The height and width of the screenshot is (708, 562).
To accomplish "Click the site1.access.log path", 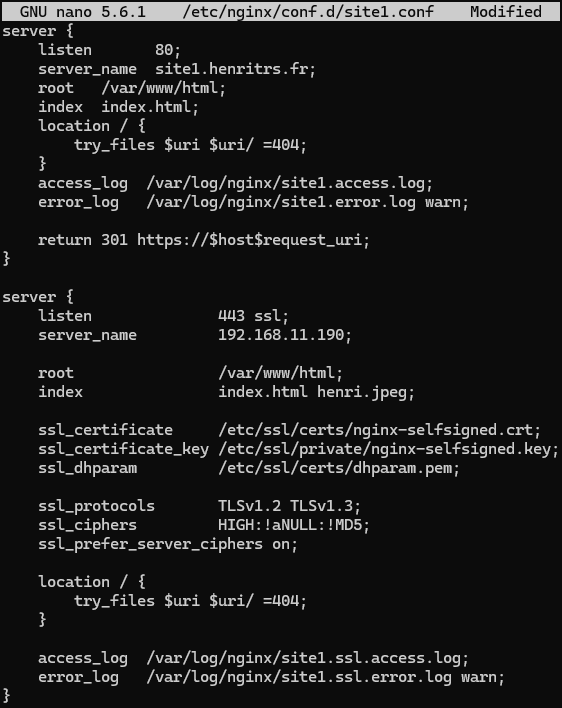I will click(289, 183).
